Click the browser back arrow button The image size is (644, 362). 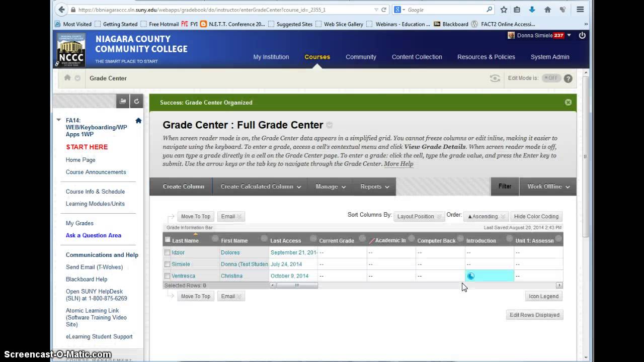coord(61,10)
